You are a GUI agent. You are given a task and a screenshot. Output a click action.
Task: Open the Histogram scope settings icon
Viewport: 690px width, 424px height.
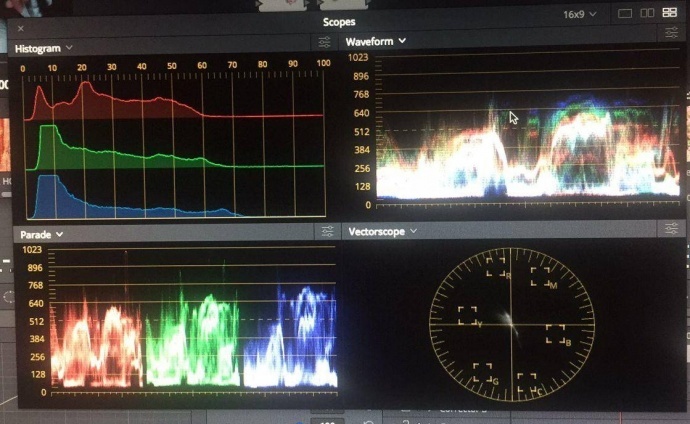click(x=325, y=42)
